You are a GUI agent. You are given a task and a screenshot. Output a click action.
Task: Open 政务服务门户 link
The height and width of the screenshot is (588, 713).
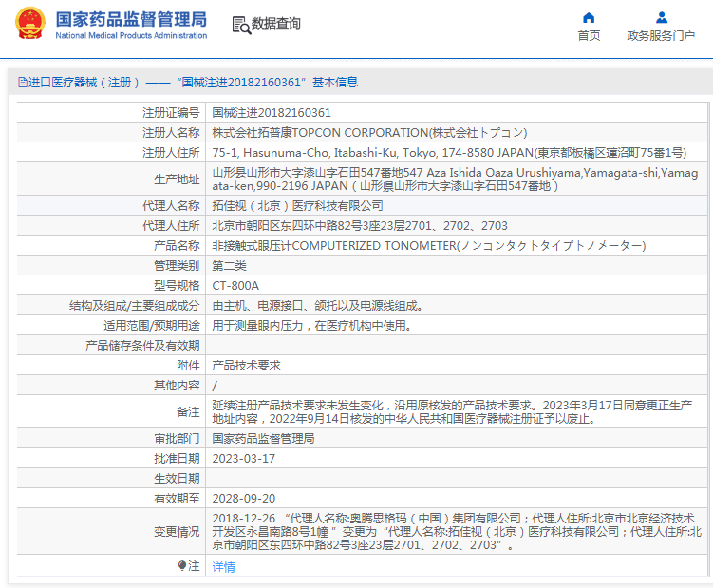point(661,35)
